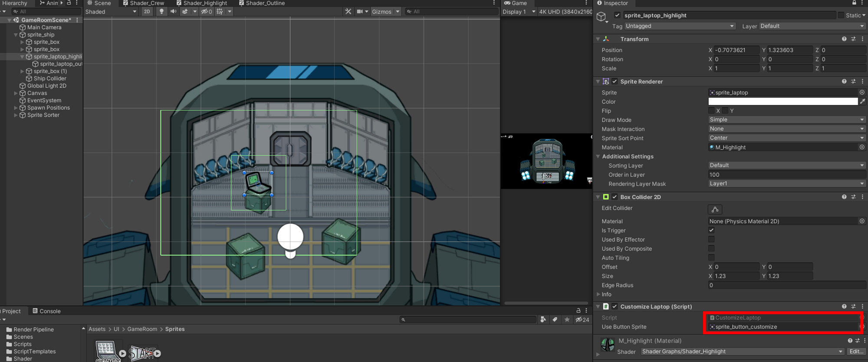Screen dimensions: 868x362
Task: Open the Sprite field object picker
Action: 862,92
